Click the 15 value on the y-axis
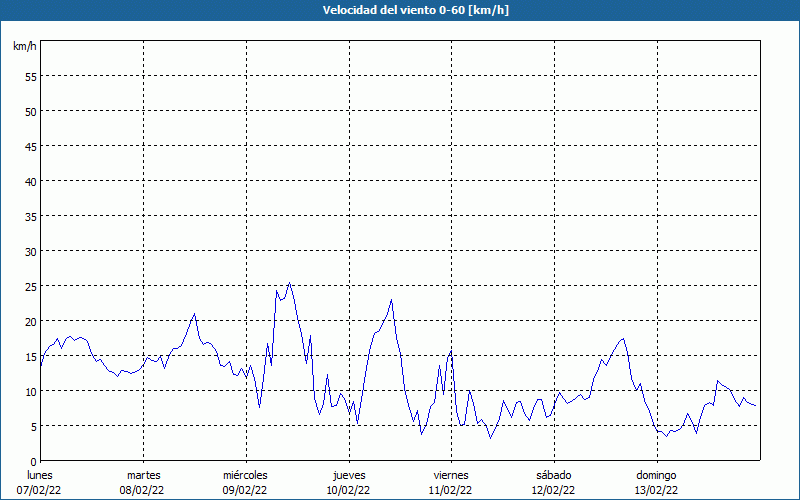Image resolution: width=800 pixels, height=500 pixels. [31, 356]
